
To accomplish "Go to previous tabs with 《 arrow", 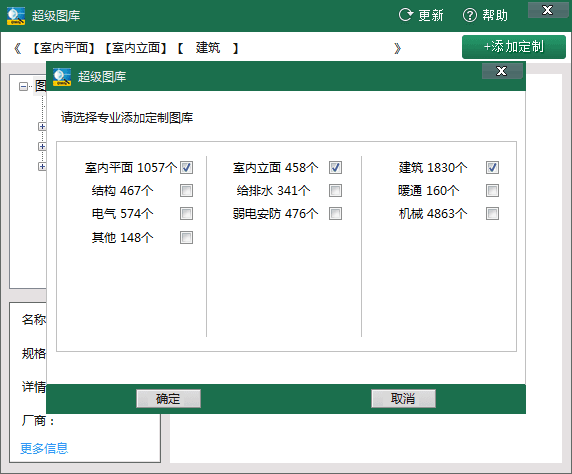I will pos(18,48).
